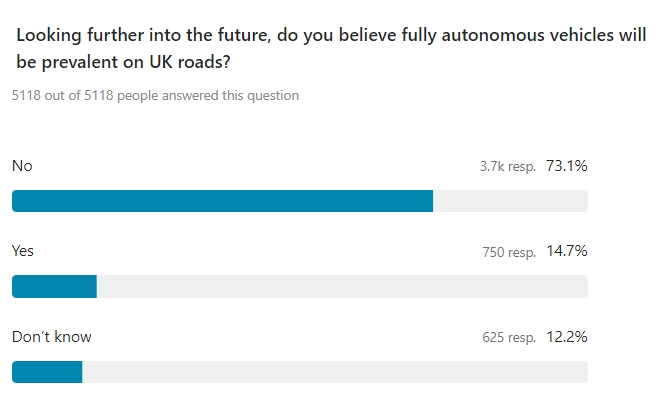Click the 12.2% percentage value
672x417 pixels.
[x=567, y=337]
